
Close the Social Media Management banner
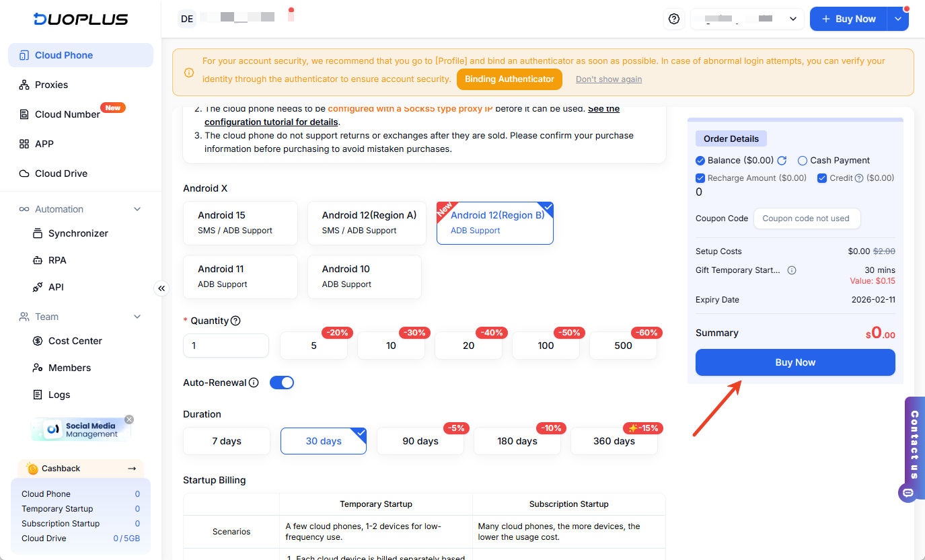click(129, 419)
